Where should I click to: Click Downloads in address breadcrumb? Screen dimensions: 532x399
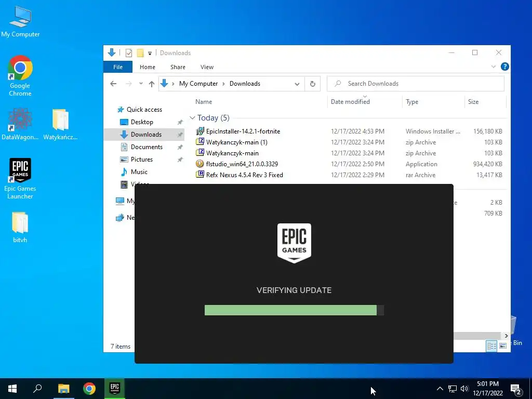coord(245,84)
